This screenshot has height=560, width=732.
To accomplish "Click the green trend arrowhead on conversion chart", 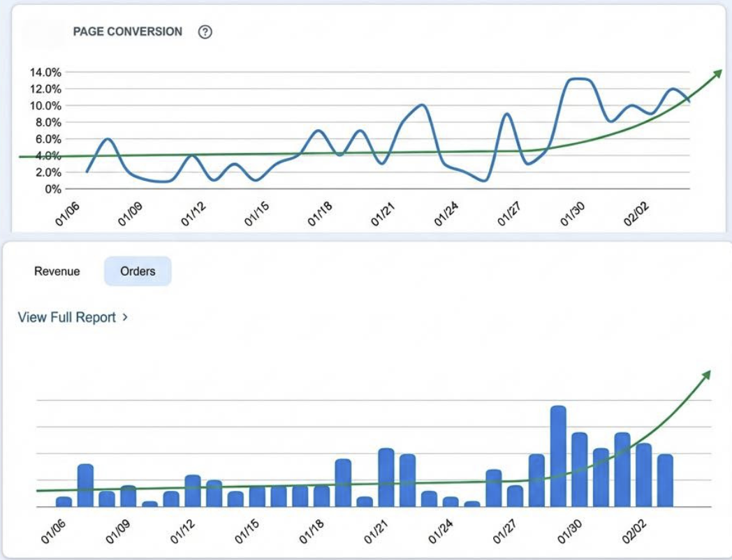I will click(x=717, y=74).
